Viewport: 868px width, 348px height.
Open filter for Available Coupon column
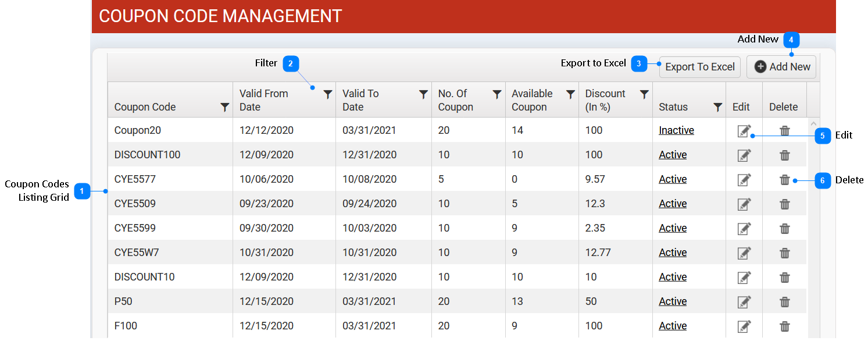571,94
